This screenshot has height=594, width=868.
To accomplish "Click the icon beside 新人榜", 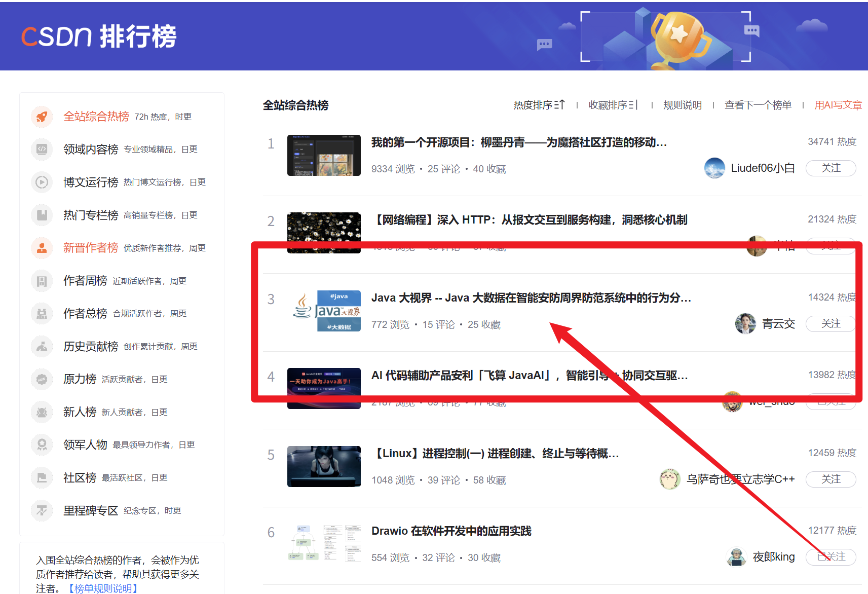I will [x=42, y=412].
